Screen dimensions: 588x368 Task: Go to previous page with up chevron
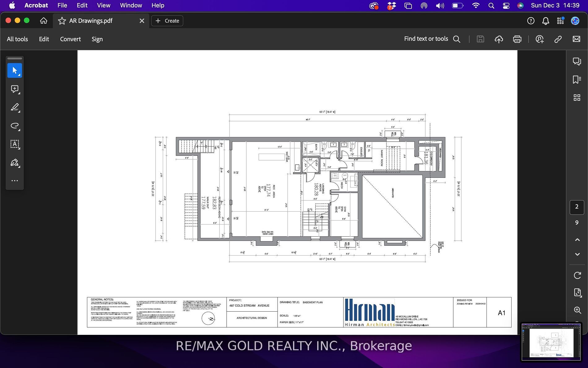(x=577, y=240)
